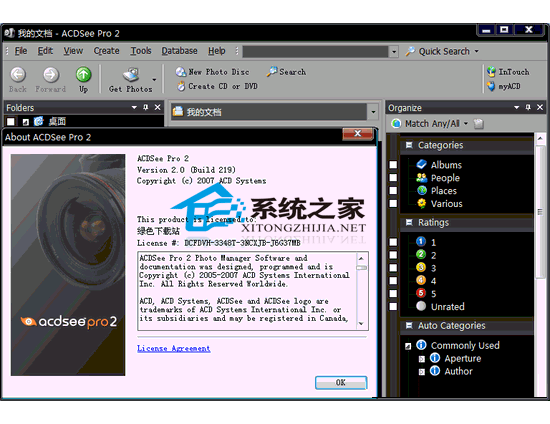Collapse the Auto Categories section

409,325
